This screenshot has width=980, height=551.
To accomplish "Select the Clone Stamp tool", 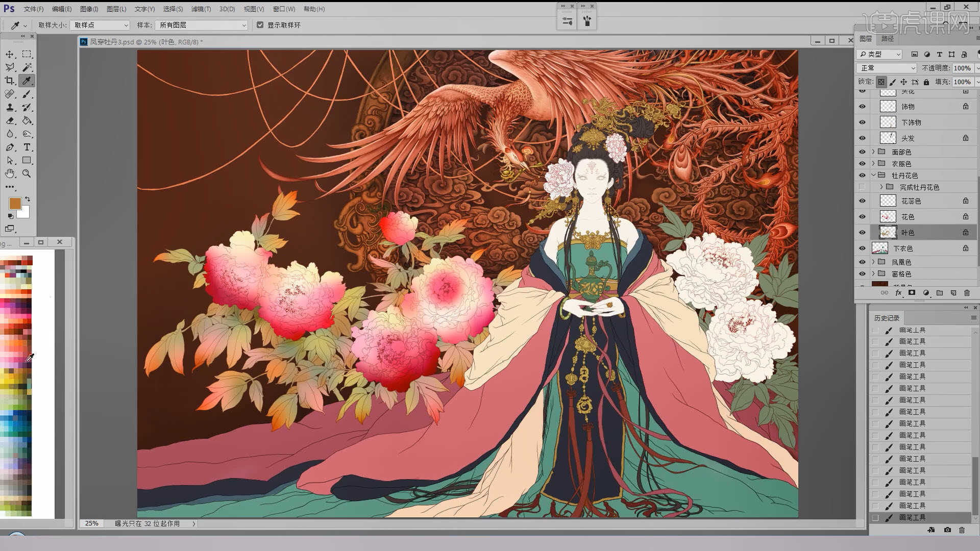I will [10, 107].
